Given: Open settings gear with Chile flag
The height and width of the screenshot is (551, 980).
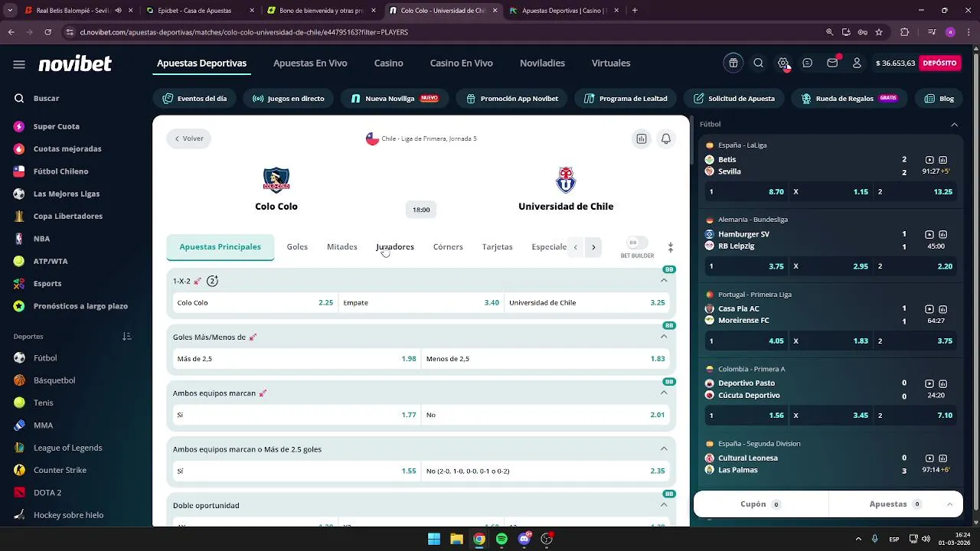Looking at the screenshot, I should coord(783,64).
